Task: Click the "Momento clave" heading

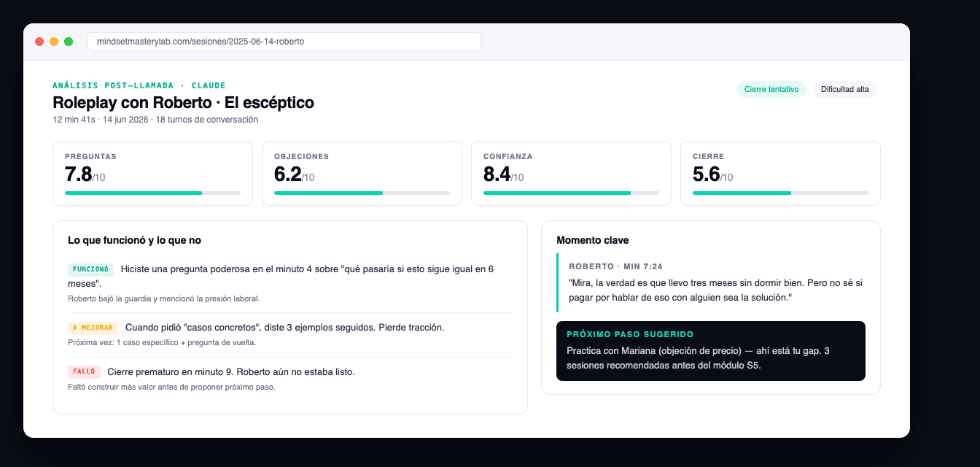Action: pyautogui.click(x=593, y=240)
